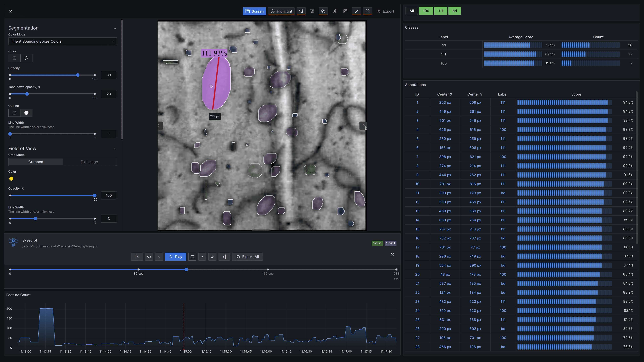Click the text styling A icon
The width and height of the screenshot is (644, 362).
(334, 11)
